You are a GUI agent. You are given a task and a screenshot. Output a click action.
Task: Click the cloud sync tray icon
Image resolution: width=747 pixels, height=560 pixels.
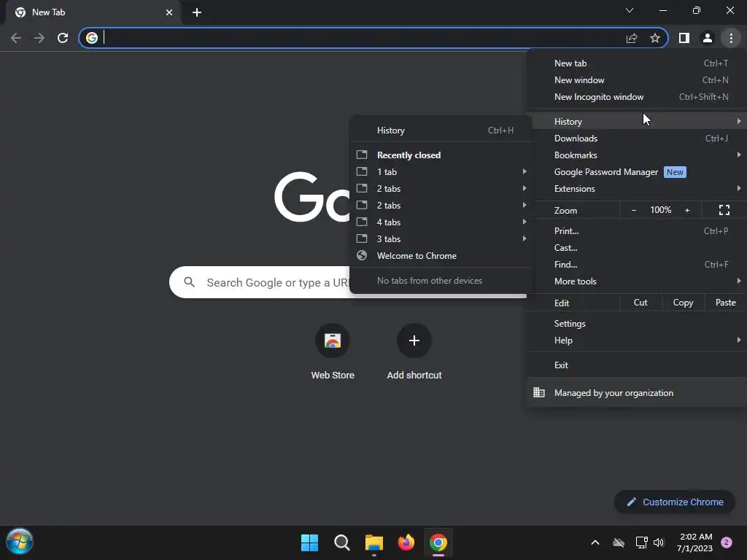[x=619, y=542]
